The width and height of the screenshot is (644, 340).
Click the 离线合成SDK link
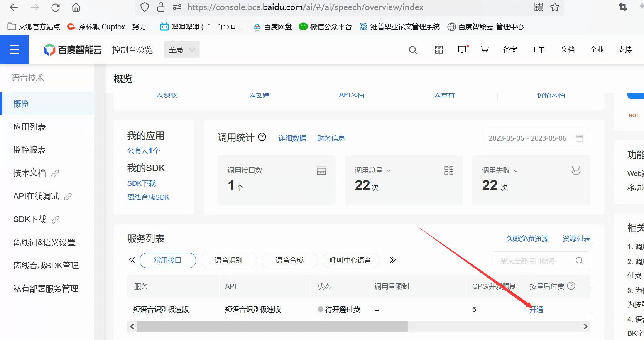coord(149,197)
